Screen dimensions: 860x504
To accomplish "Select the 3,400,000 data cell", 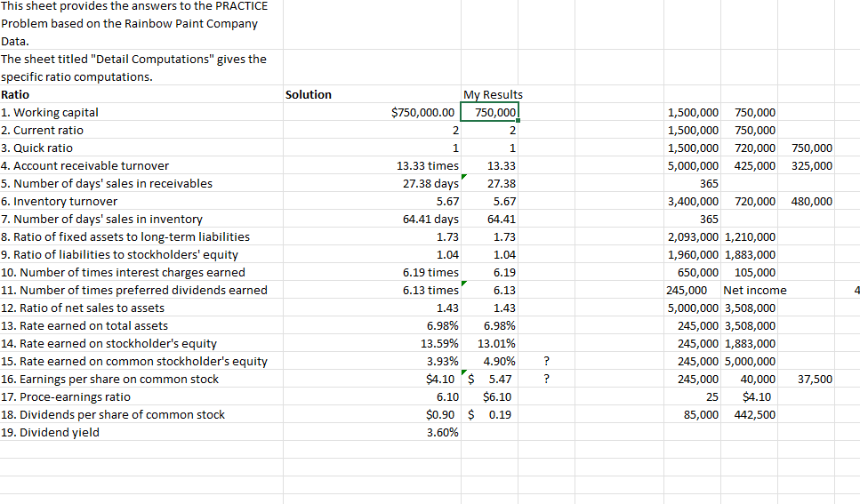I will click(x=692, y=201).
